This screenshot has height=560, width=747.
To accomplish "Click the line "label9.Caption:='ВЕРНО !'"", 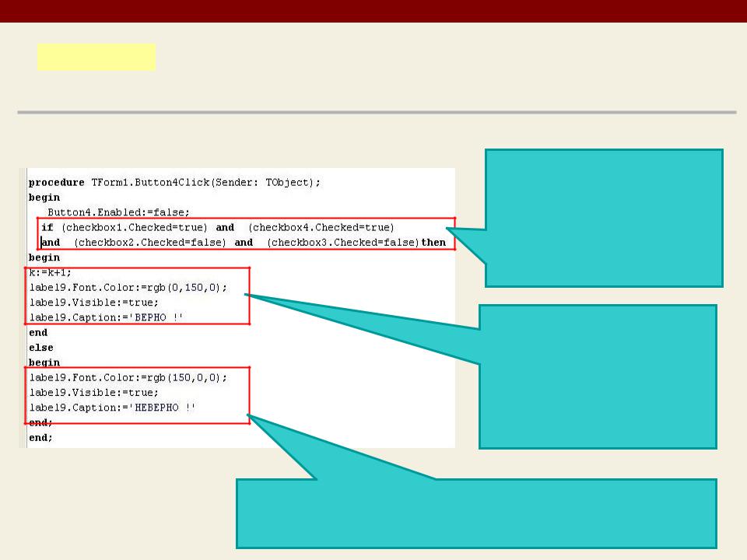I will (107, 317).
